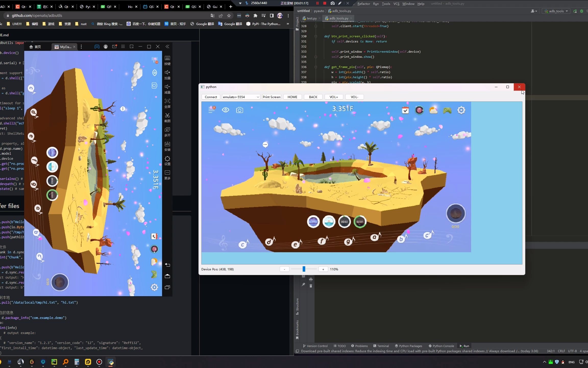This screenshot has height=368, width=588.
Task: Click the Chrome address bar github URL
Action: 37,16
